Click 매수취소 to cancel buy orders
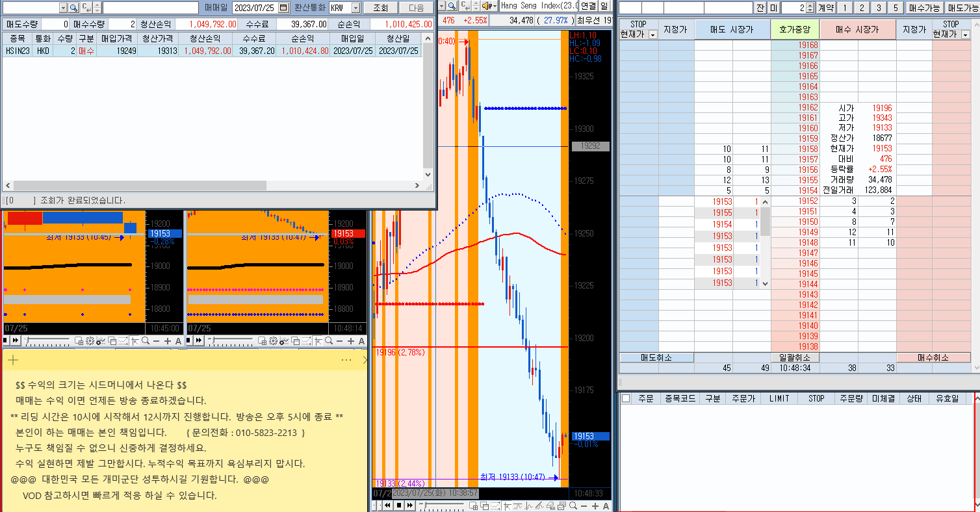This screenshot has width=980, height=512. point(933,357)
